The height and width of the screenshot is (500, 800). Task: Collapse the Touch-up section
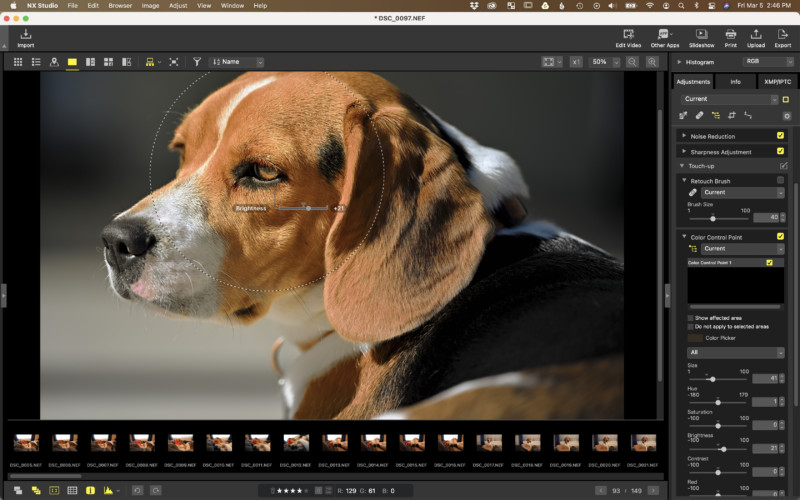682,166
